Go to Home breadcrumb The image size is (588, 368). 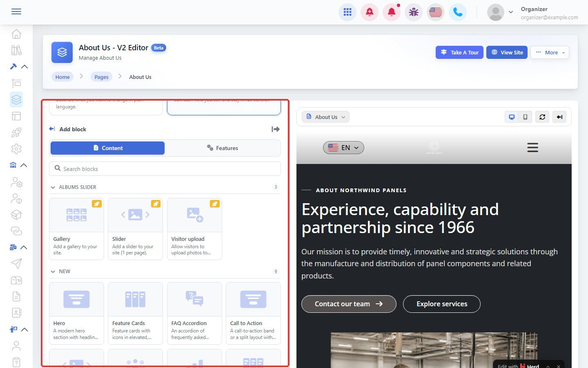pos(62,77)
